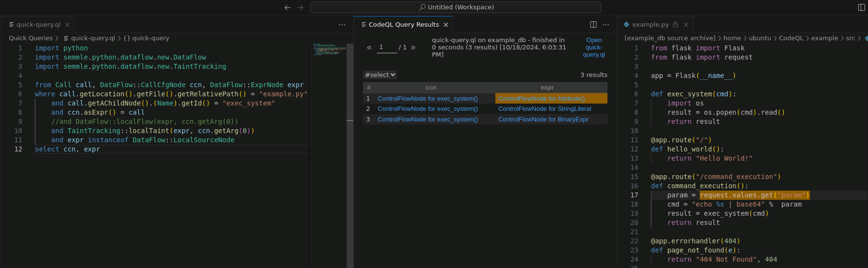Click the CodeQL breadcrumb segment
Screen dimensions: 868x268
791,38
